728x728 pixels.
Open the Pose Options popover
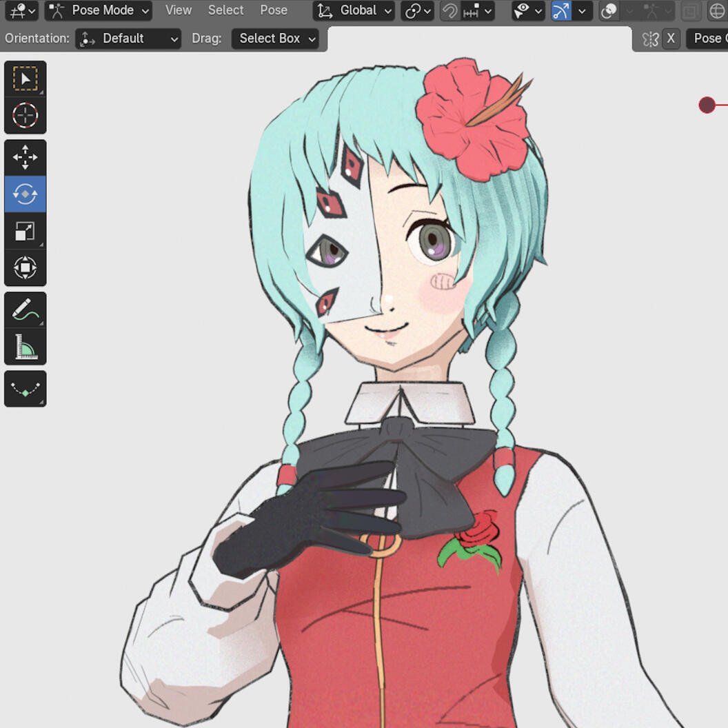point(707,39)
